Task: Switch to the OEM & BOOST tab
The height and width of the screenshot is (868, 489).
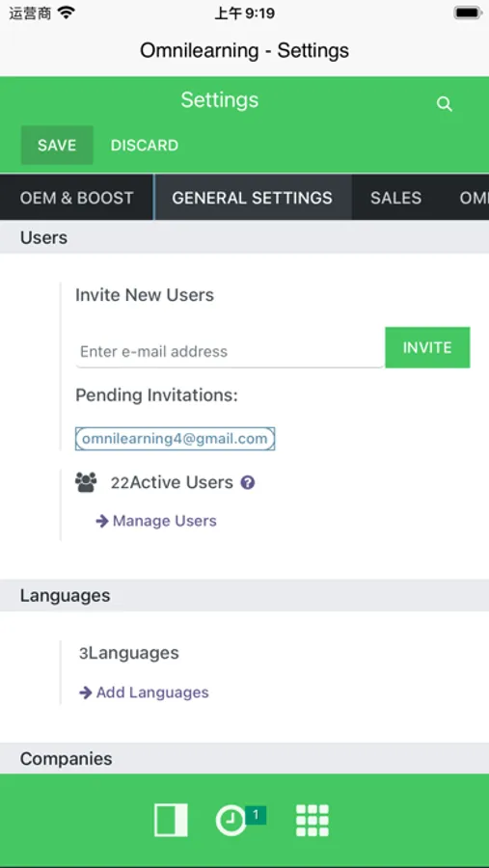Action: pos(76,198)
